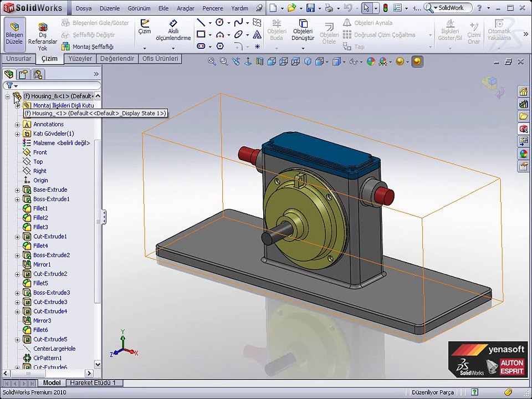This screenshot has width=532, height=399.
Task: Expand Cut-Extrude1 feature node
Action: click(17, 237)
